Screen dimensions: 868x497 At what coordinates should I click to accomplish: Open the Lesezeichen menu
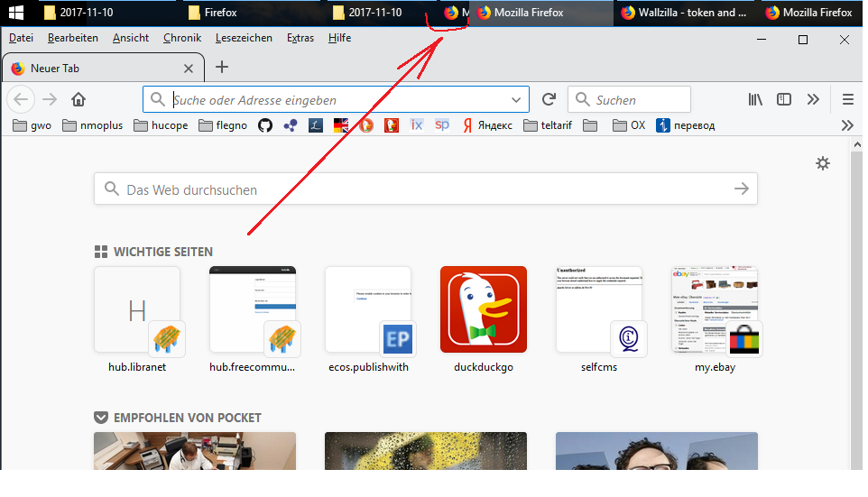(x=244, y=38)
